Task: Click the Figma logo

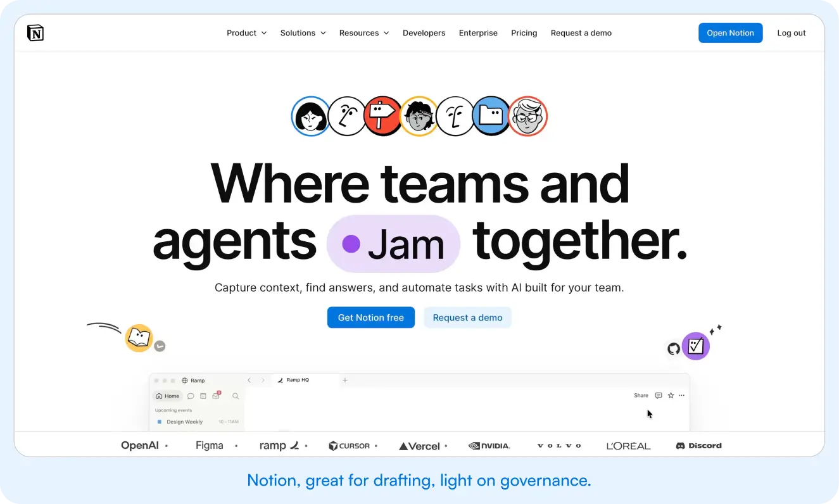Action: [210, 446]
